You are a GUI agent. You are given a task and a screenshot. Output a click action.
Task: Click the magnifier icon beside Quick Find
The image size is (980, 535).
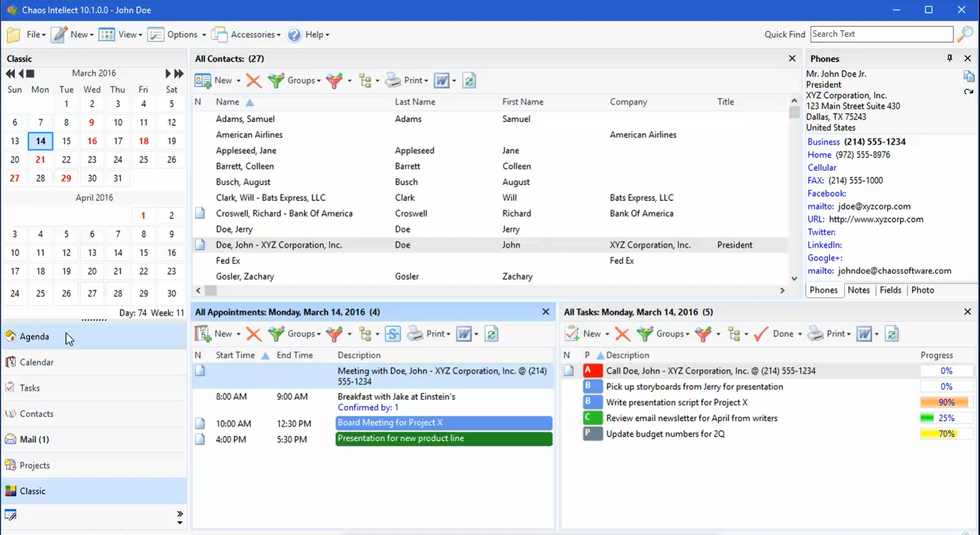coord(965,34)
